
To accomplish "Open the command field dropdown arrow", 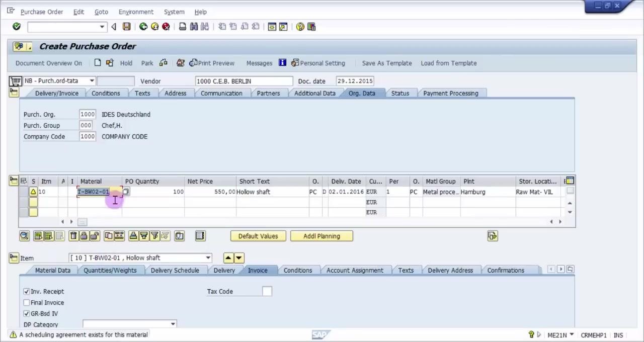I will (x=102, y=27).
